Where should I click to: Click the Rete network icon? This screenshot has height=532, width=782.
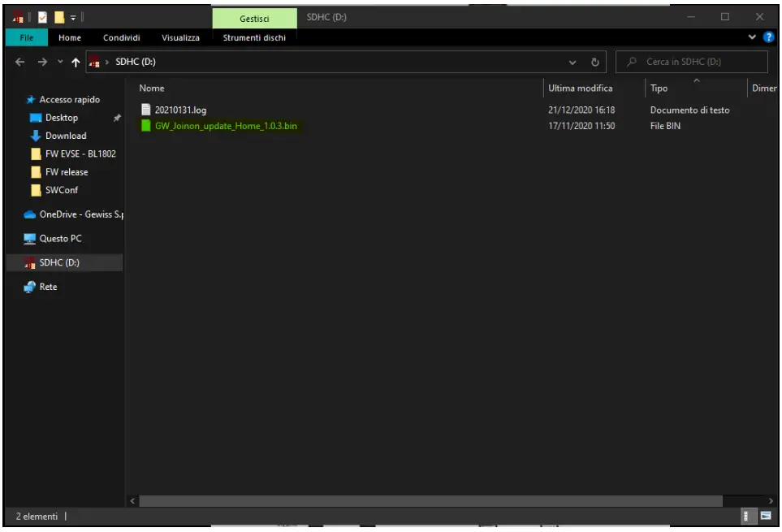tap(30, 287)
